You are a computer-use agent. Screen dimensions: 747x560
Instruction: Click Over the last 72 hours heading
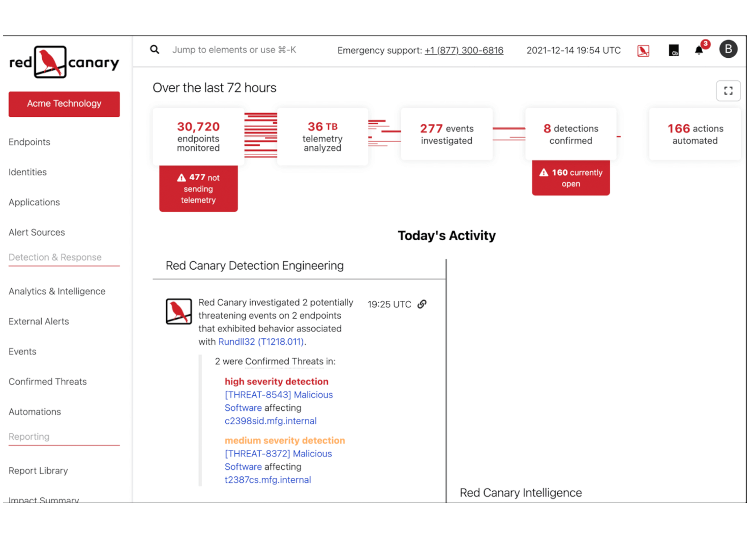[x=214, y=88]
